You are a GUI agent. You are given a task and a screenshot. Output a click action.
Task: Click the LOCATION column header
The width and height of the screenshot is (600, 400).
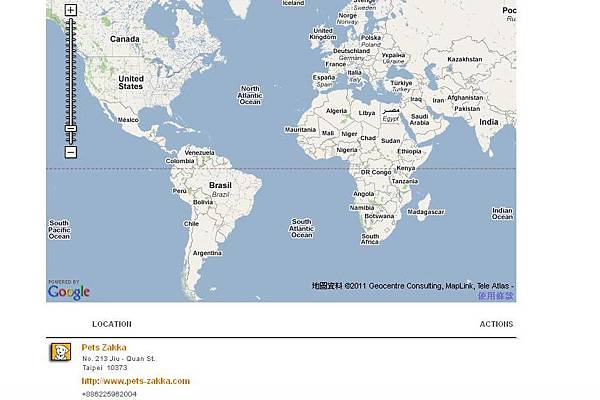coord(112,324)
